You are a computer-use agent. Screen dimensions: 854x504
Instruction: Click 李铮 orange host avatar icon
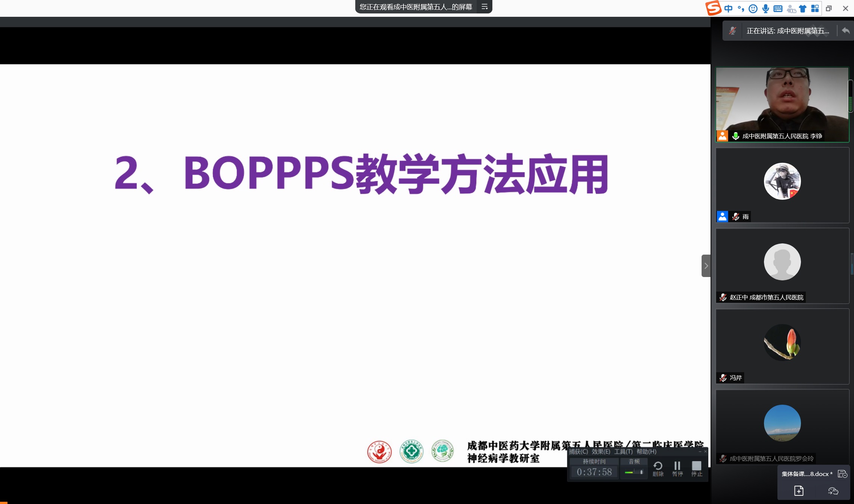(723, 136)
